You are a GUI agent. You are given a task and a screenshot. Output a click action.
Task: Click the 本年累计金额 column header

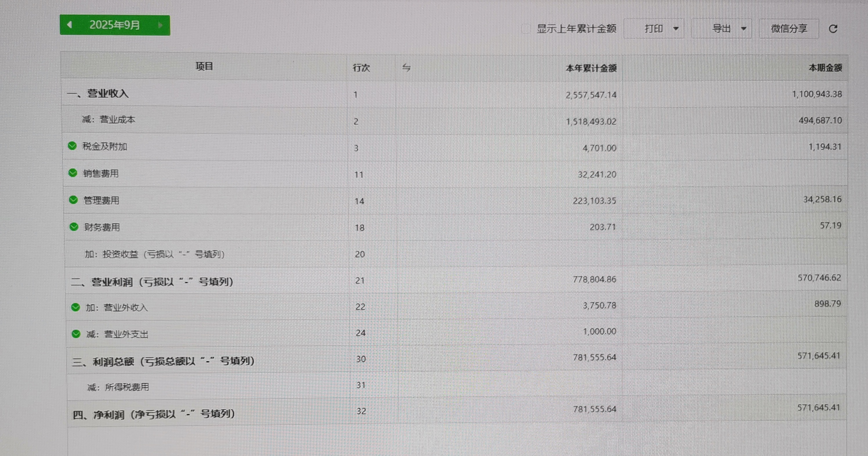click(x=591, y=68)
